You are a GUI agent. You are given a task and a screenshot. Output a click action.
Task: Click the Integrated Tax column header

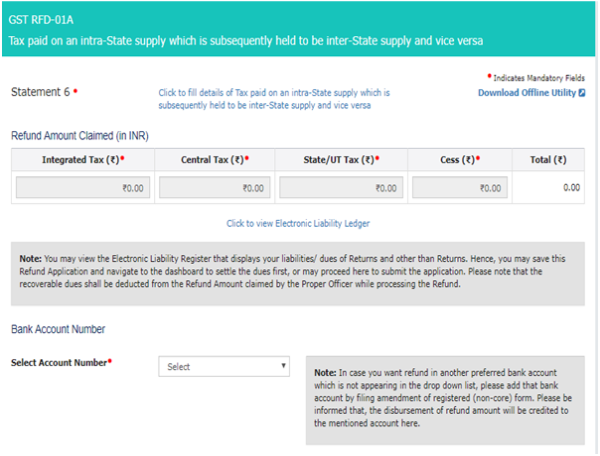tap(83, 160)
